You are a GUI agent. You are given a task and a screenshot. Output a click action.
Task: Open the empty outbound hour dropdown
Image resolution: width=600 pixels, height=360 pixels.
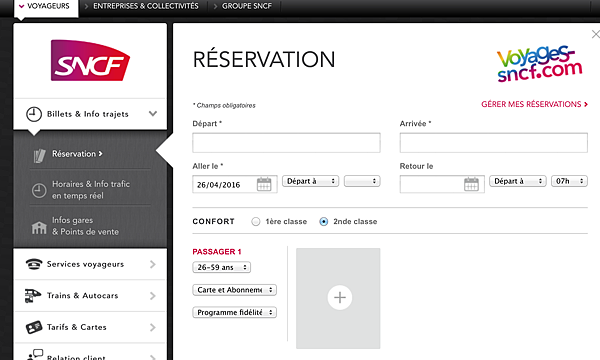[362, 181]
